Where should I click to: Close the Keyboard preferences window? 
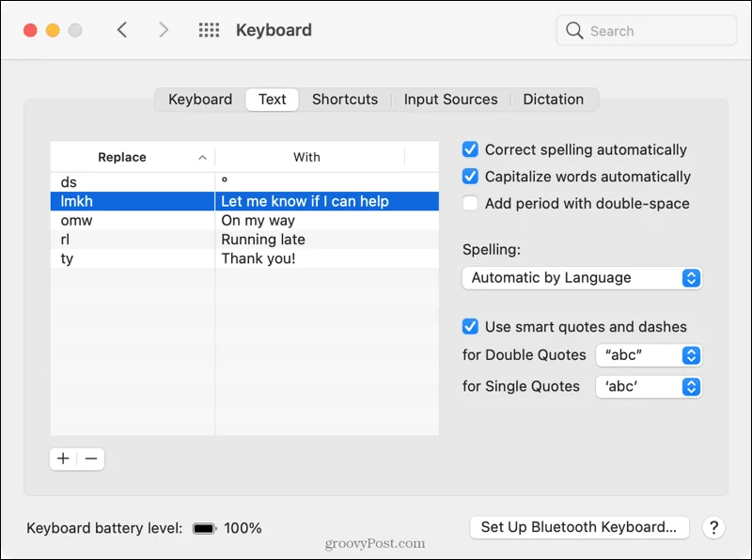30,30
